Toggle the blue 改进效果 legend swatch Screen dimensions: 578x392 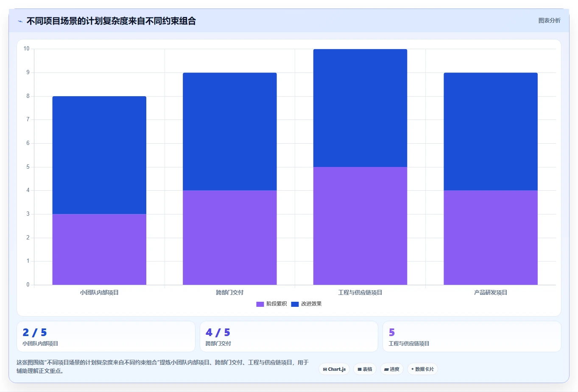pos(295,304)
